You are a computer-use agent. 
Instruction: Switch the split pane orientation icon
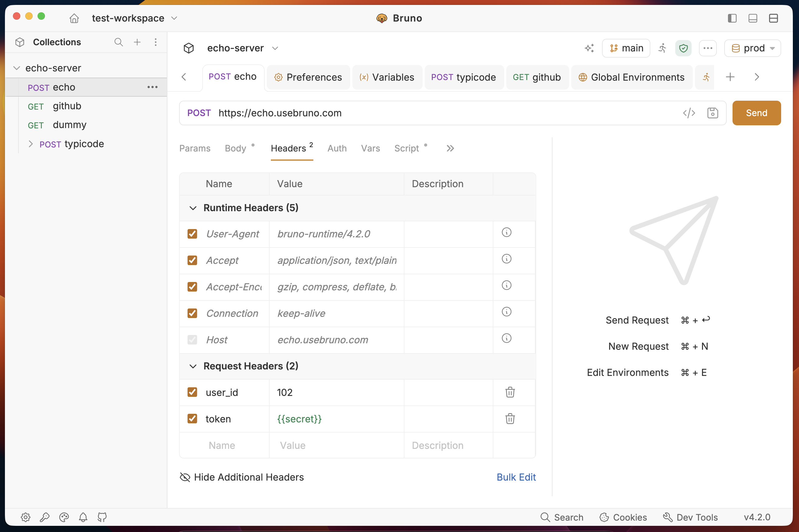[x=773, y=18]
